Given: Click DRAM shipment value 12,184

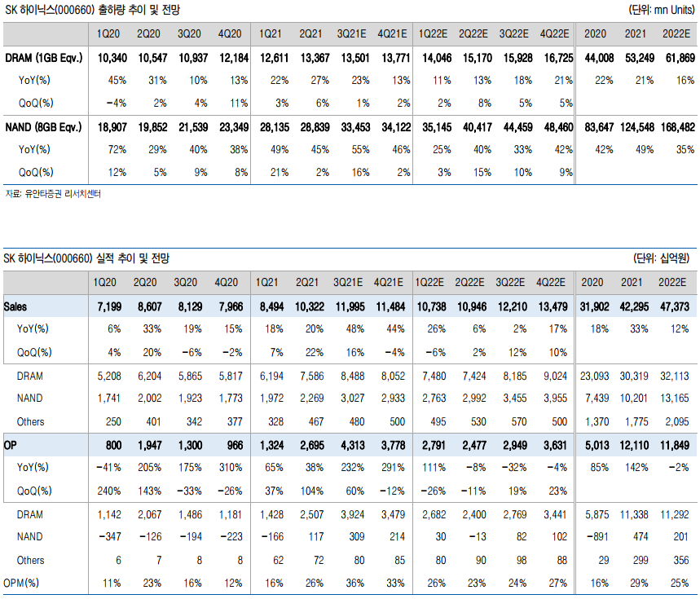Looking at the screenshot, I should (x=234, y=58).
